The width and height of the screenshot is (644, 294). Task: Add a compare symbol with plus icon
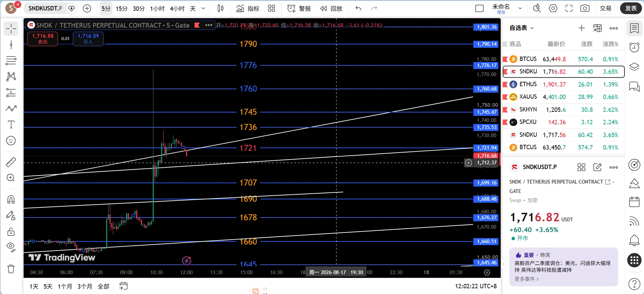click(x=87, y=8)
